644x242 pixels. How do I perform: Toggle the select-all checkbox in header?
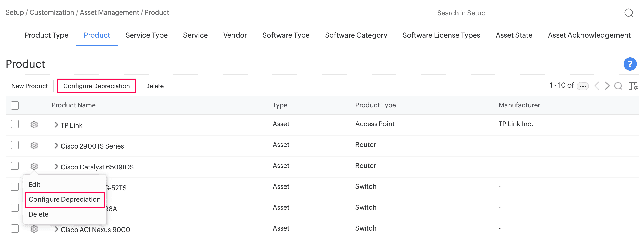point(15,105)
